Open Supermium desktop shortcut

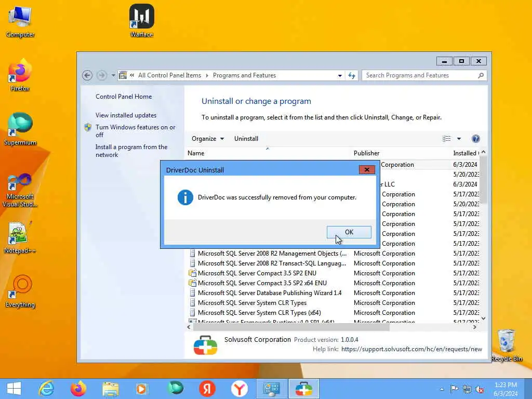click(x=20, y=129)
